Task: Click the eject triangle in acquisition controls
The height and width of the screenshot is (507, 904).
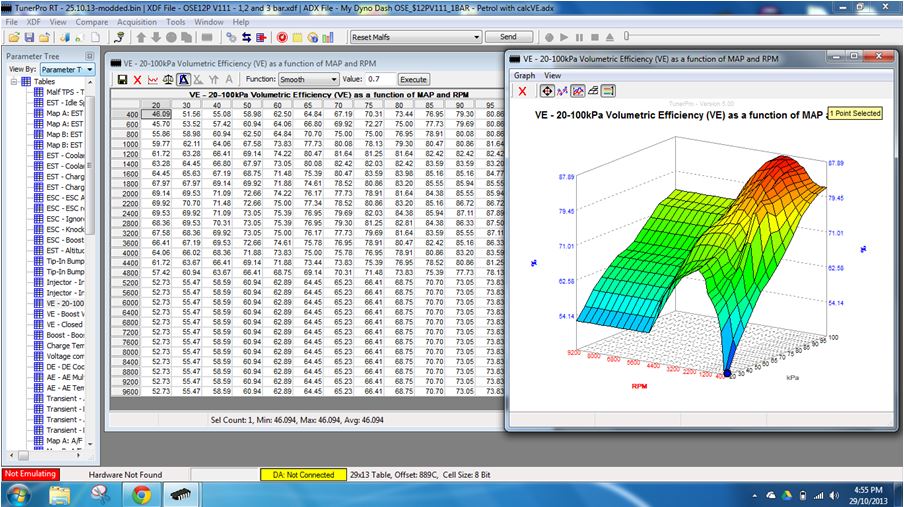Action: pyautogui.click(x=610, y=37)
